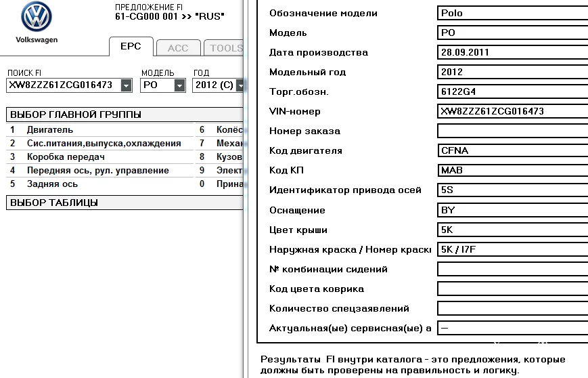Click the Наружная краска field 5K / I7F
588x378 pixels.
(513, 249)
